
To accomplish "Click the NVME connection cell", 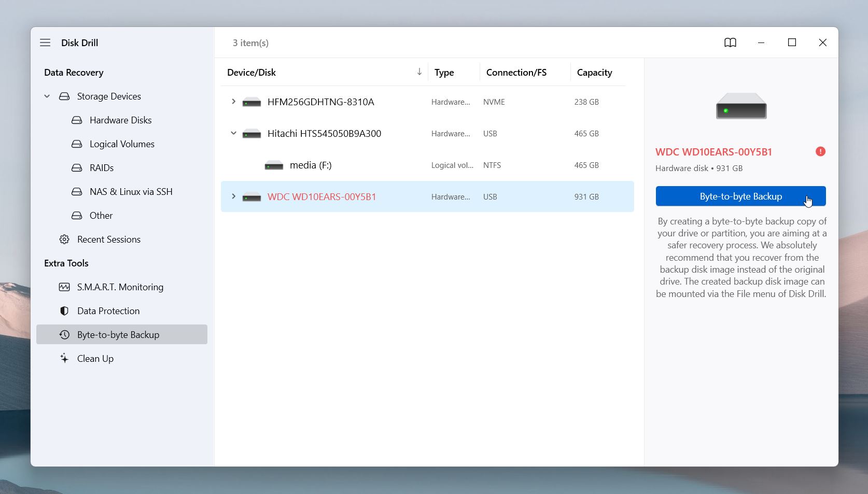I will pos(494,102).
